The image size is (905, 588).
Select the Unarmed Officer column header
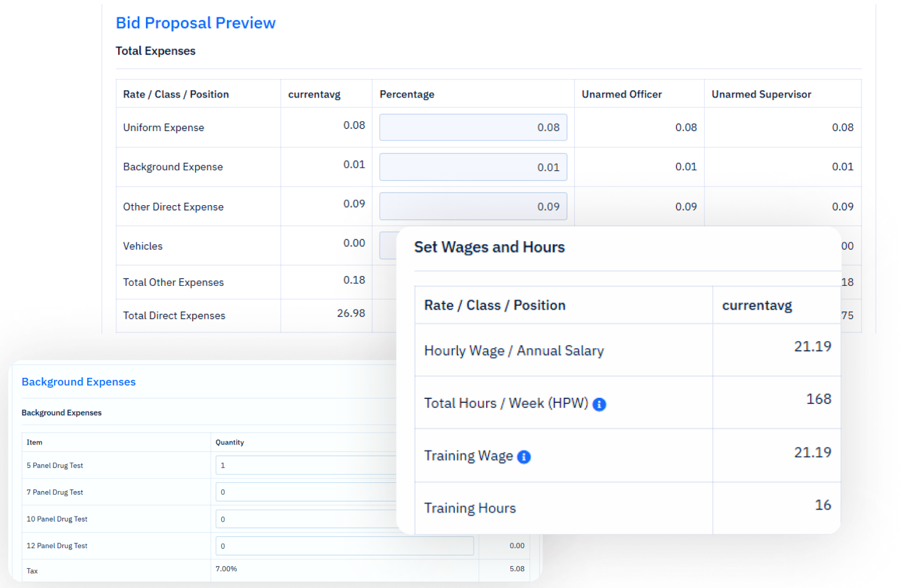[622, 94]
